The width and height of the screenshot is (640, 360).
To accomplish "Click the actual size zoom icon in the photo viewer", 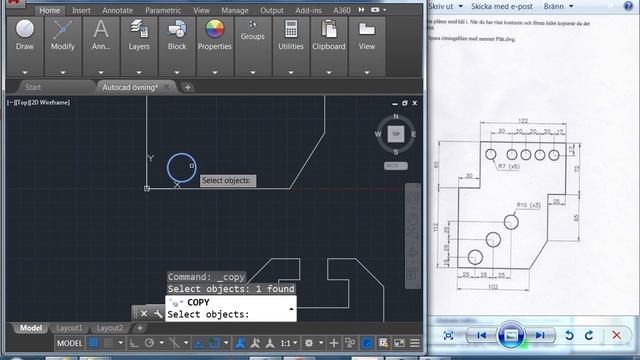I will pyautogui.click(x=448, y=336).
